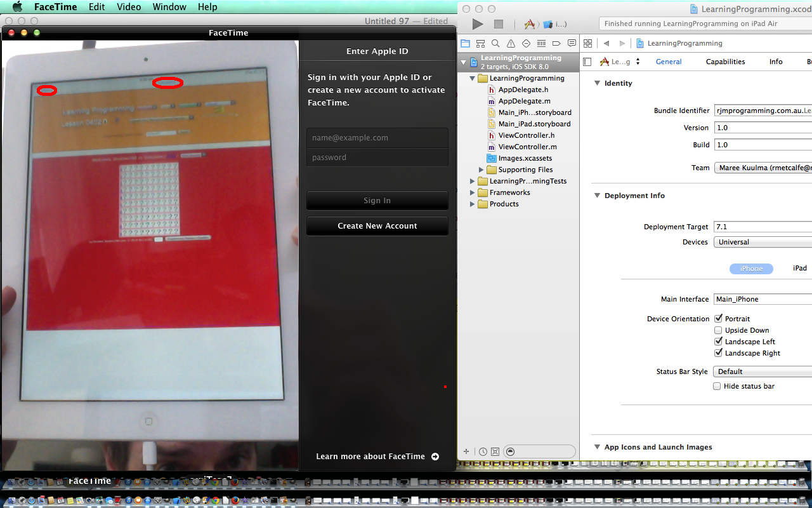Check Hide status bar
This screenshot has height=508, width=812.
click(x=717, y=386)
